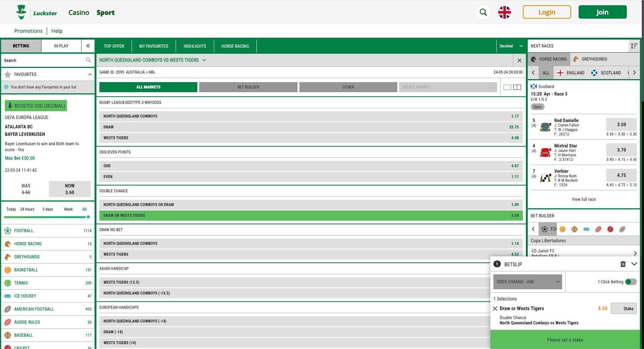
Task: Open Odds Change - Ask dropdown
Action: click(527, 282)
